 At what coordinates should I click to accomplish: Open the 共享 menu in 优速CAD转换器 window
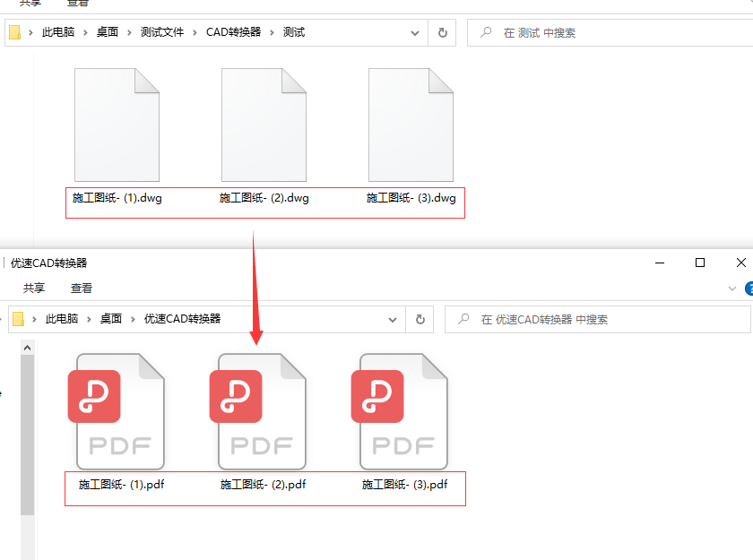click(x=33, y=288)
